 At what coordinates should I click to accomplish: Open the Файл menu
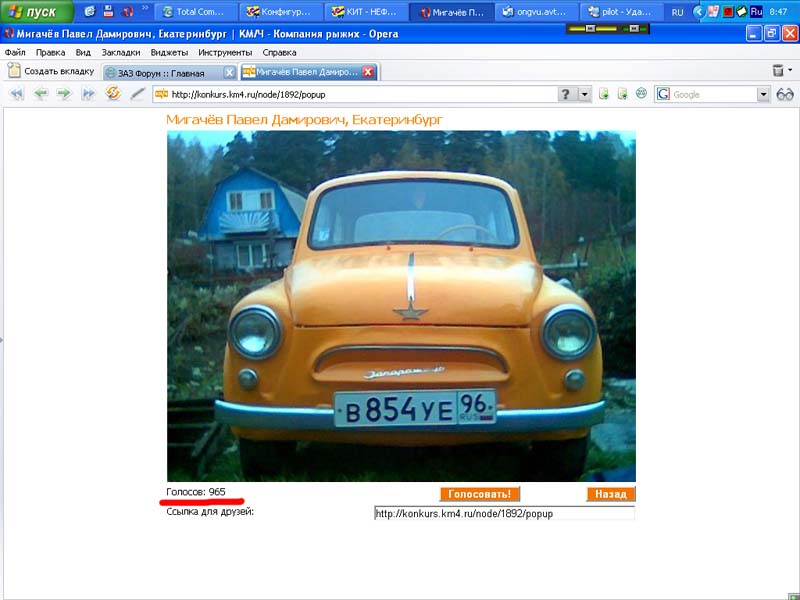point(15,53)
